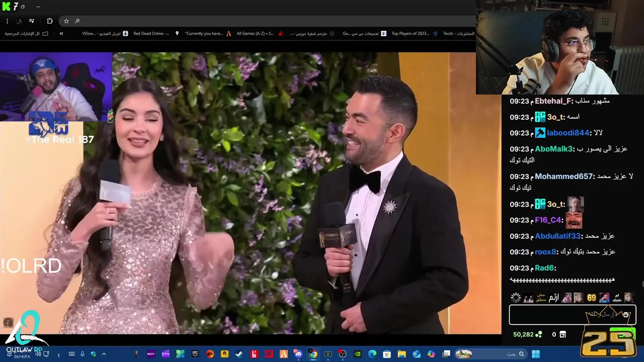Click the taskbar search box
The width and height of the screenshot is (644, 362).
[491, 354]
